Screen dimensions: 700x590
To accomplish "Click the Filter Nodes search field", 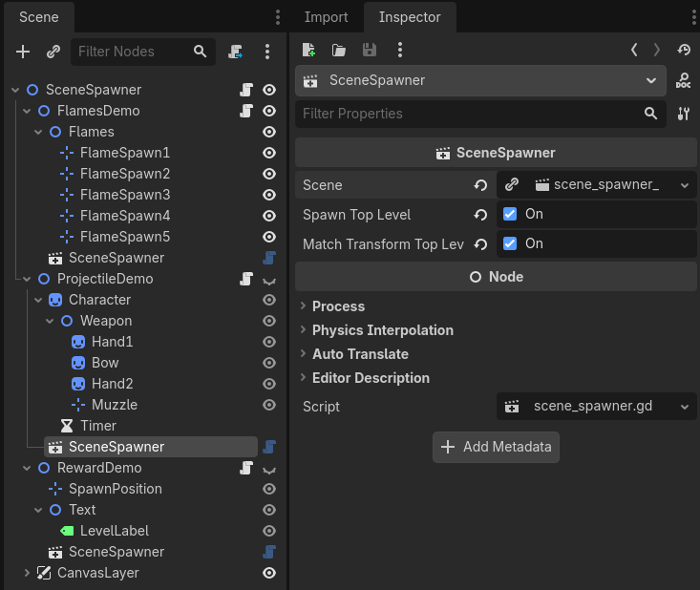I will (143, 52).
